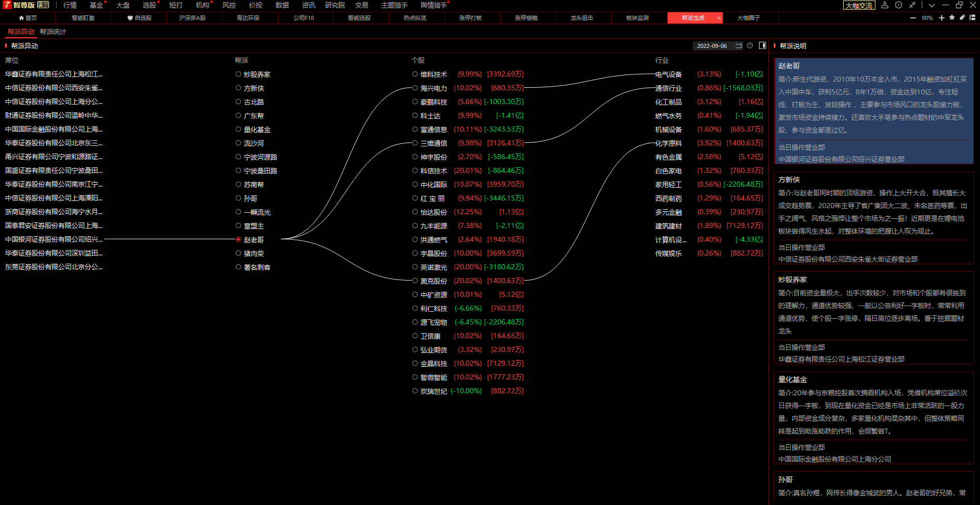
Task: Select the 炒股养家 radio button
Action: [x=238, y=74]
